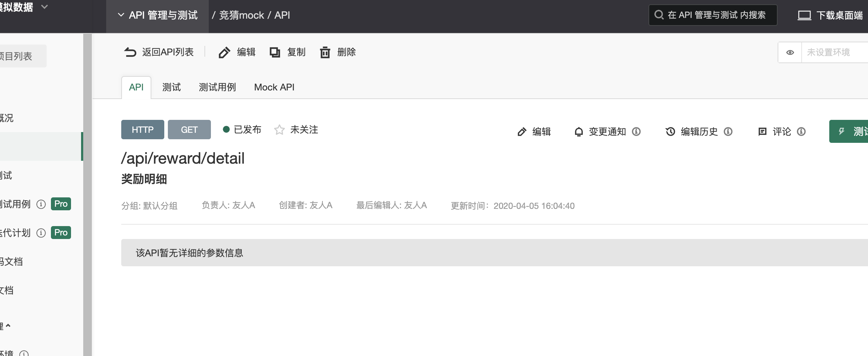
Task: Open the 变更通知 notification bell icon
Action: (x=579, y=131)
